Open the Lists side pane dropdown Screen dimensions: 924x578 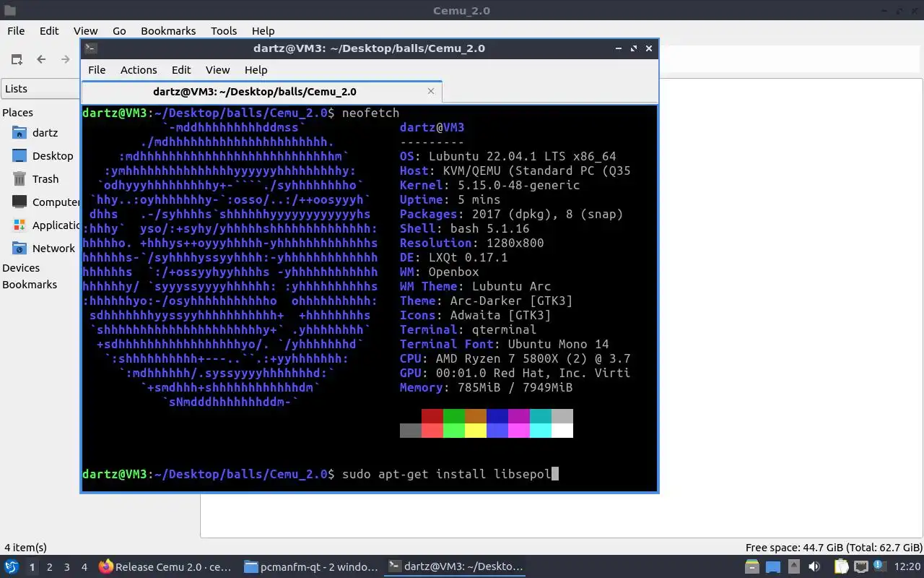[41, 89]
